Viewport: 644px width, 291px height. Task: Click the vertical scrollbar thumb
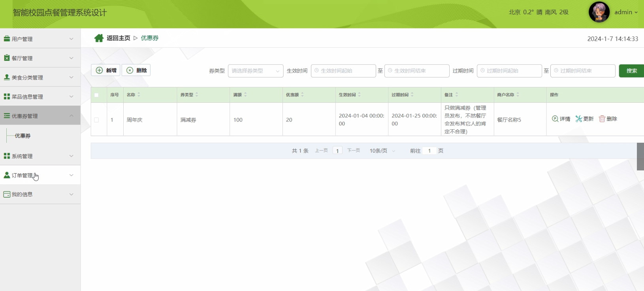point(640,157)
